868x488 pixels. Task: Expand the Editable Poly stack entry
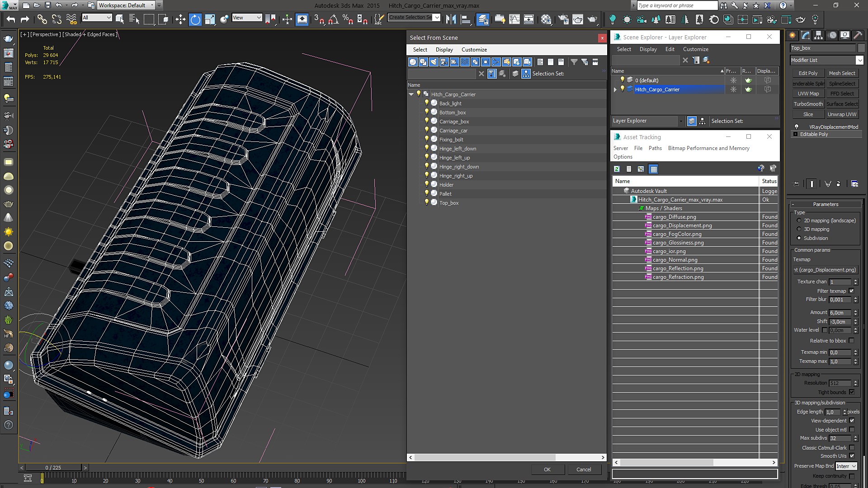click(x=796, y=134)
